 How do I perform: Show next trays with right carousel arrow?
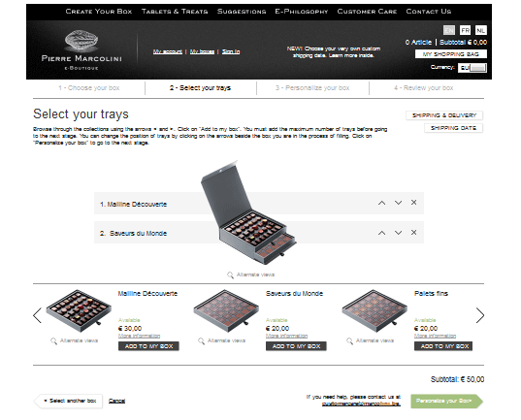480,315
